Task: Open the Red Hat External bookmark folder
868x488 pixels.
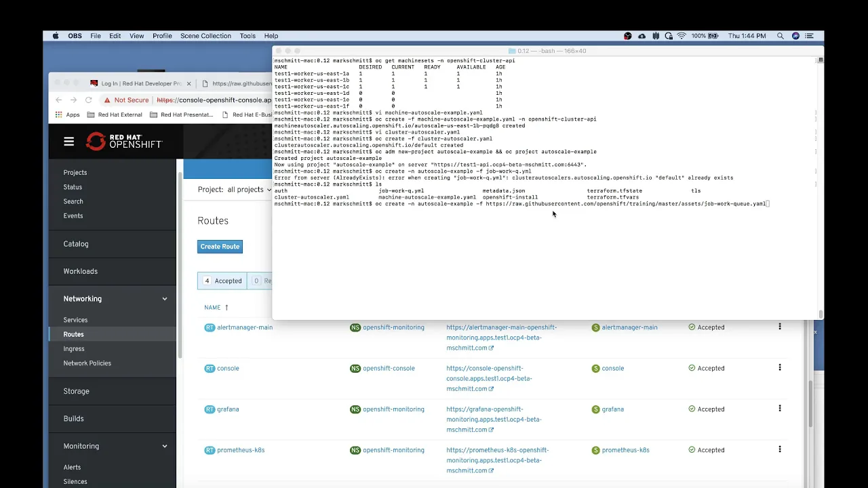Action: point(115,115)
